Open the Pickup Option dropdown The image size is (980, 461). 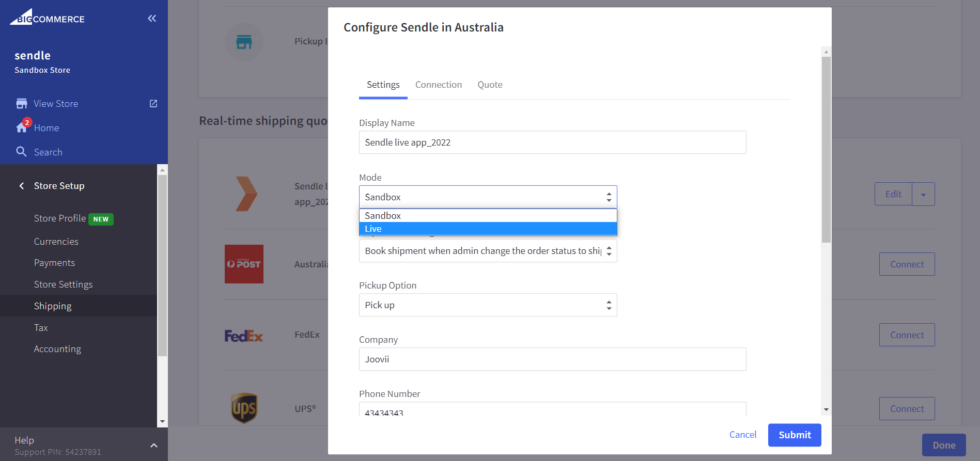(488, 305)
